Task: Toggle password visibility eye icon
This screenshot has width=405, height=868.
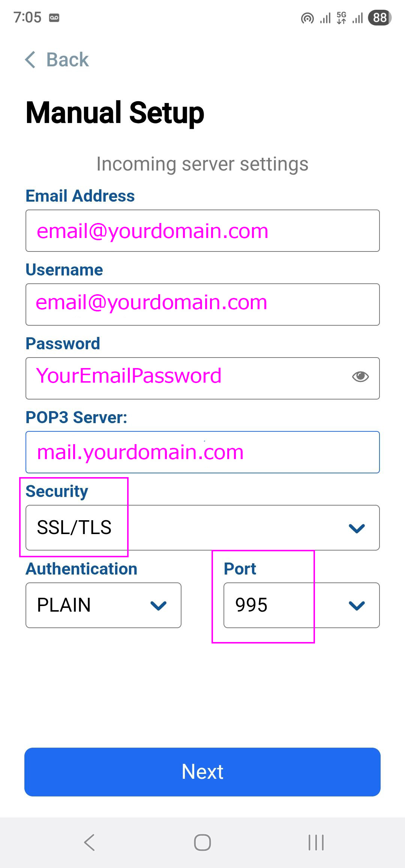Action: [360, 377]
